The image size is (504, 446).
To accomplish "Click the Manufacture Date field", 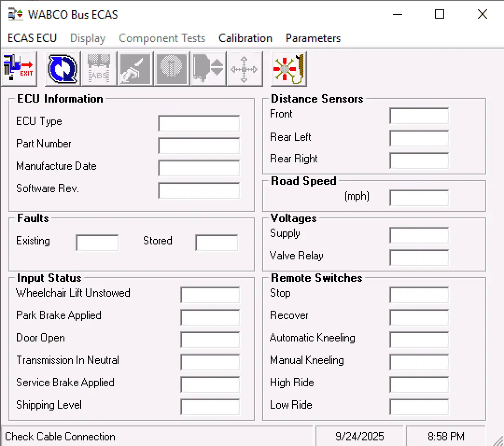I will point(199,168).
